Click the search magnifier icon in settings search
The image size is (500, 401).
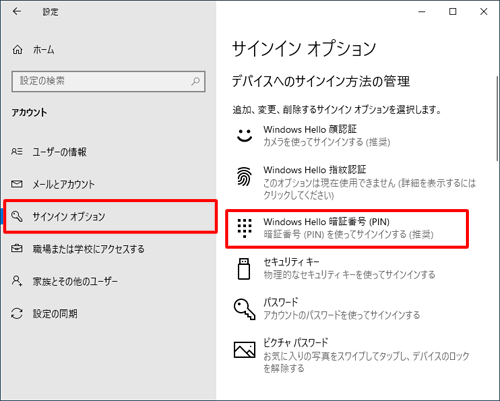pos(196,81)
